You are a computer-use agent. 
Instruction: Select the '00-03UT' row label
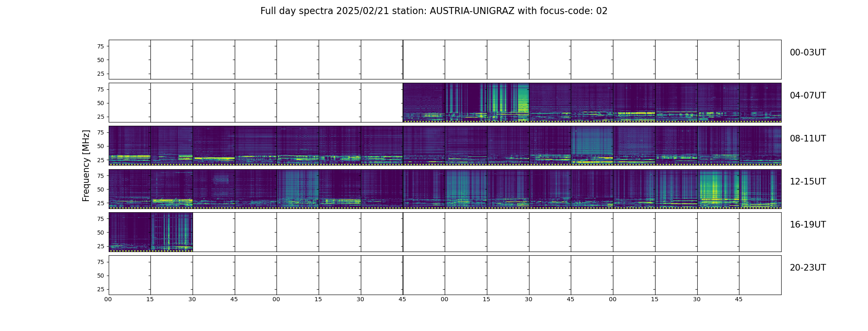click(808, 53)
